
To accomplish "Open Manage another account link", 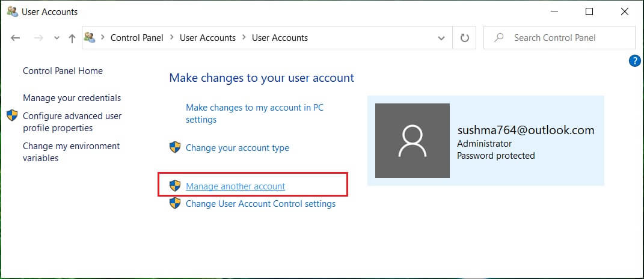I will pyautogui.click(x=236, y=186).
